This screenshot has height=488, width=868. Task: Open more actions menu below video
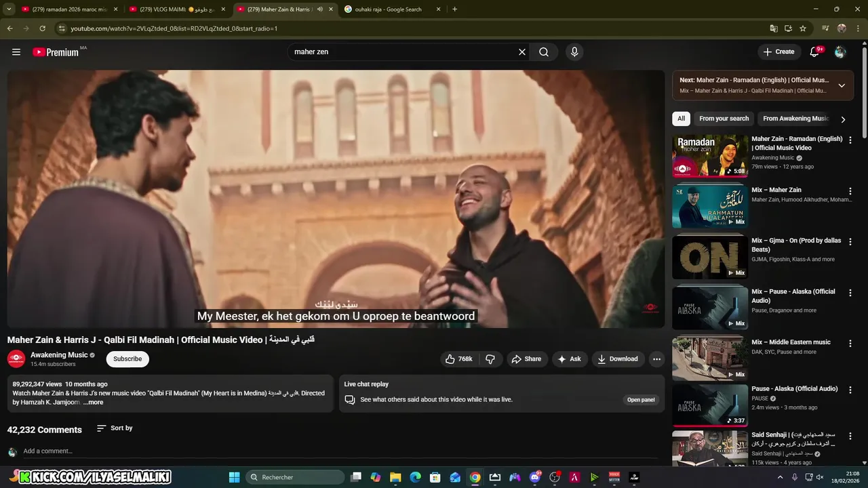(656, 359)
